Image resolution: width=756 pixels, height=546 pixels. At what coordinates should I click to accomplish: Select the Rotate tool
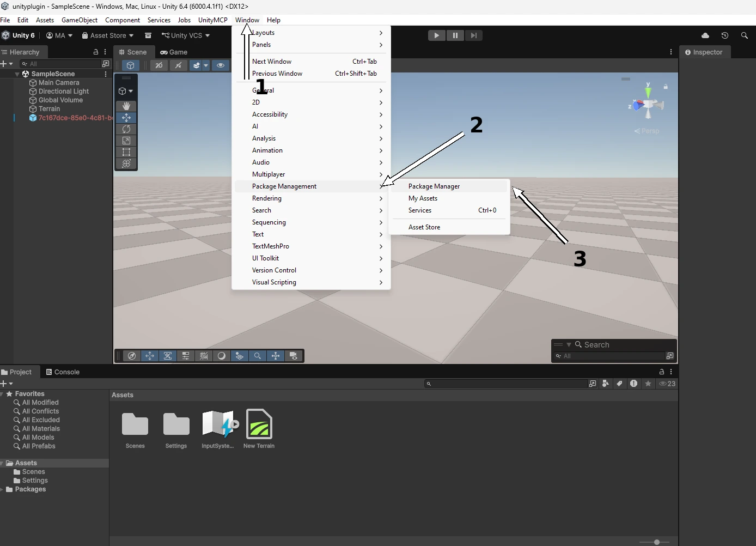[x=126, y=129]
